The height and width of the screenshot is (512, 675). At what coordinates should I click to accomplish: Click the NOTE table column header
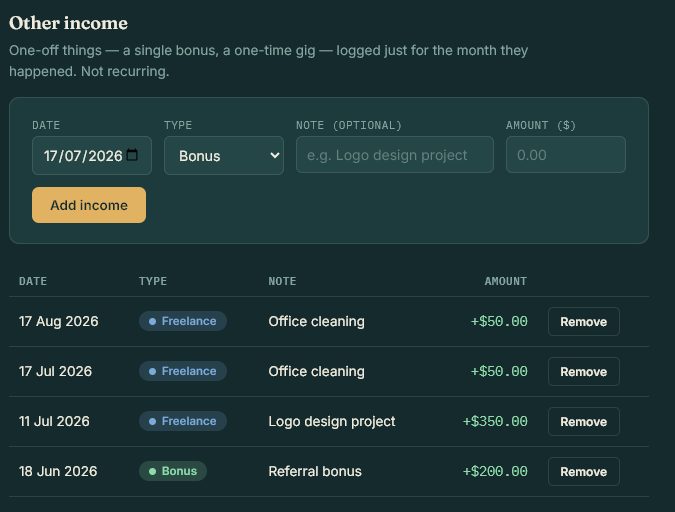pos(282,281)
